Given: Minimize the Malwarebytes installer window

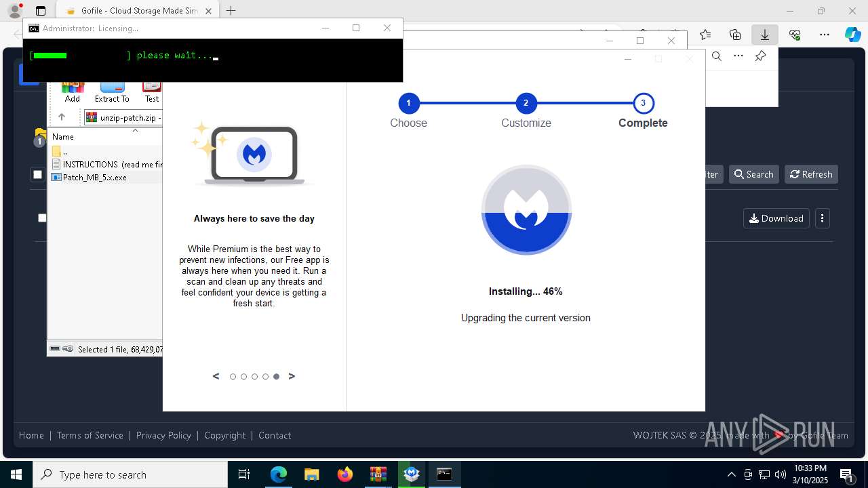Looking at the screenshot, I should pos(627,59).
